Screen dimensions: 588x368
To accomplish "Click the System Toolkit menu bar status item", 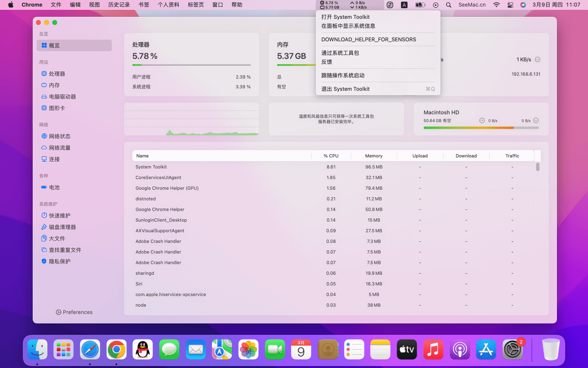I will click(349, 5).
